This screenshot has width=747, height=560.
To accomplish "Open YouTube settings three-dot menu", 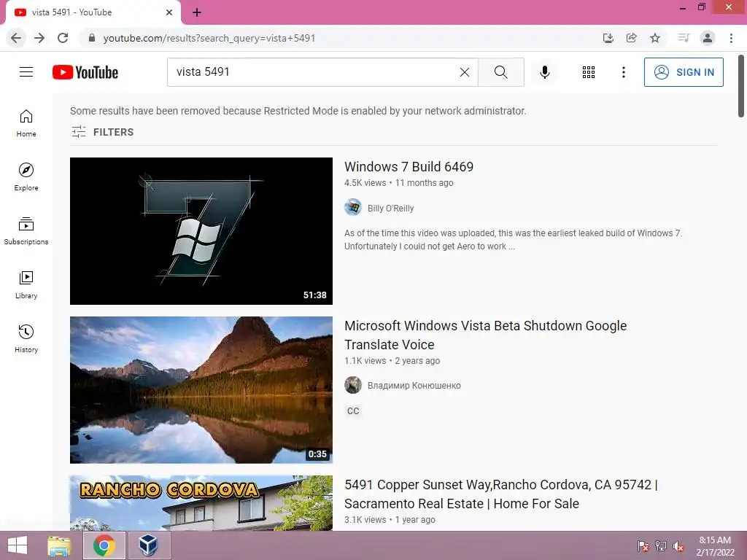I will (623, 72).
